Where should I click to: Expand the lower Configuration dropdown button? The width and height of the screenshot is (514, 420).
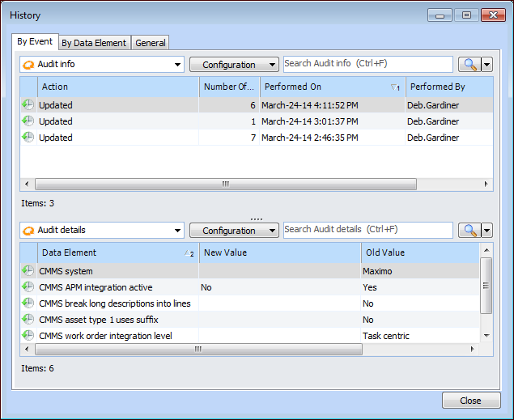point(234,231)
